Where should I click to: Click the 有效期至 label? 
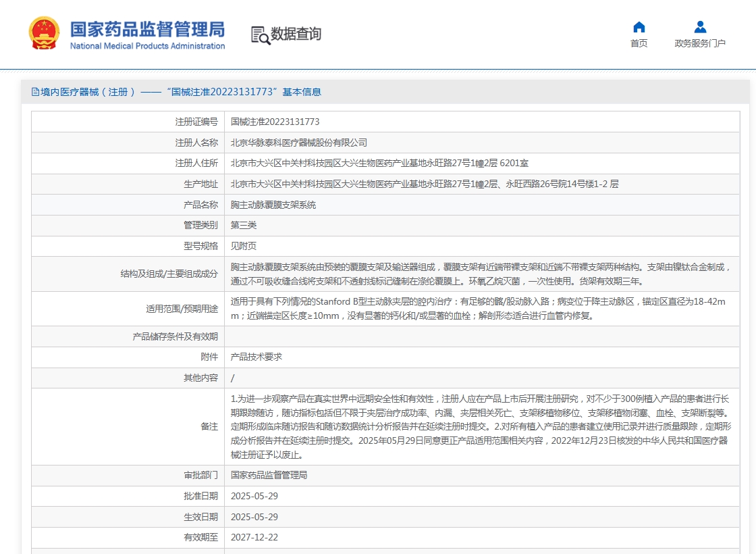[201, 537]
